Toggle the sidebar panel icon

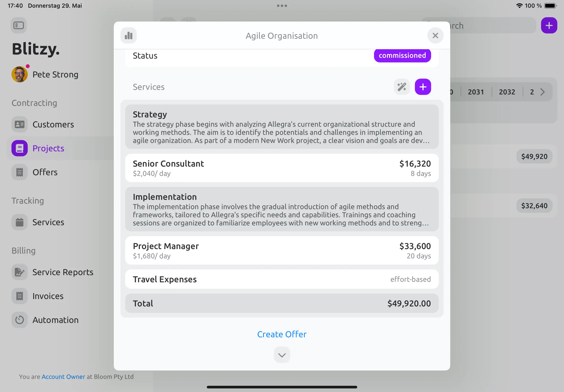coord(19,25)
